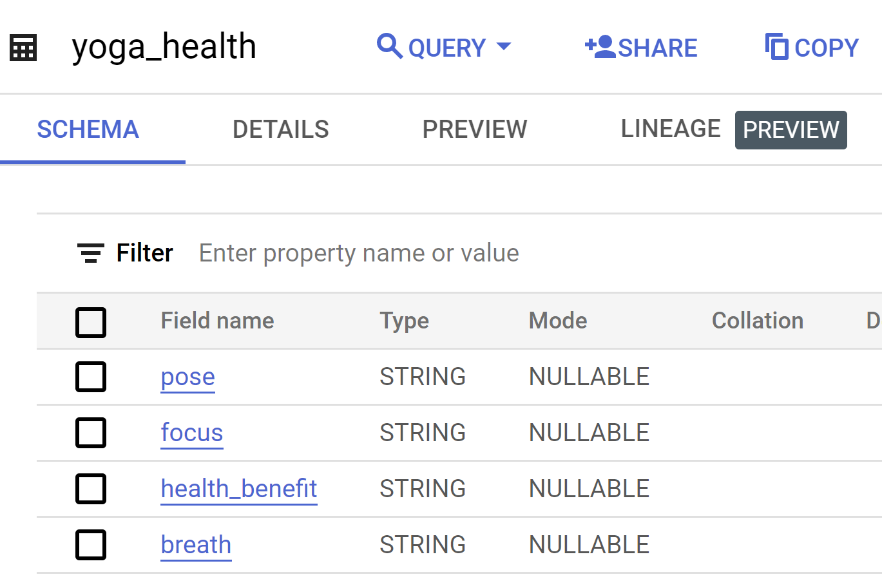
Task: Open the breath field link
Action: click(196, 545)
